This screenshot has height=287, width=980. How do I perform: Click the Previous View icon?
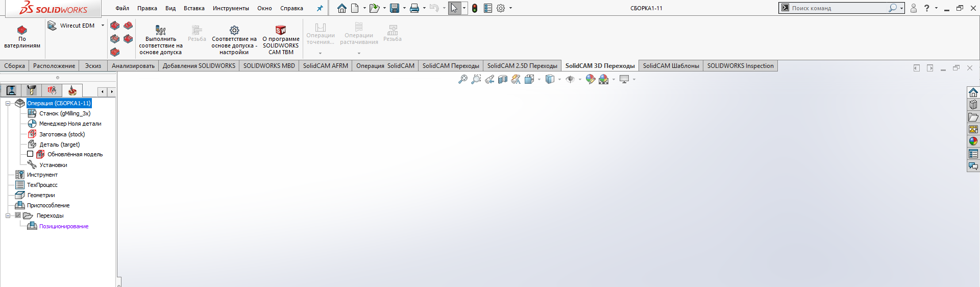coord(489,79)
